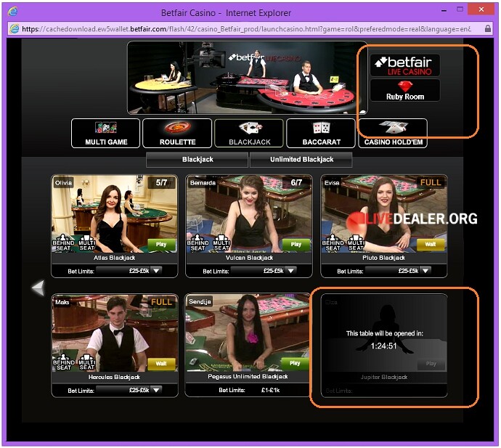Viewport: 501px width, 448px height.
Task: Click the Pluto Blackjack table name
Action: [x=383, y=258]
